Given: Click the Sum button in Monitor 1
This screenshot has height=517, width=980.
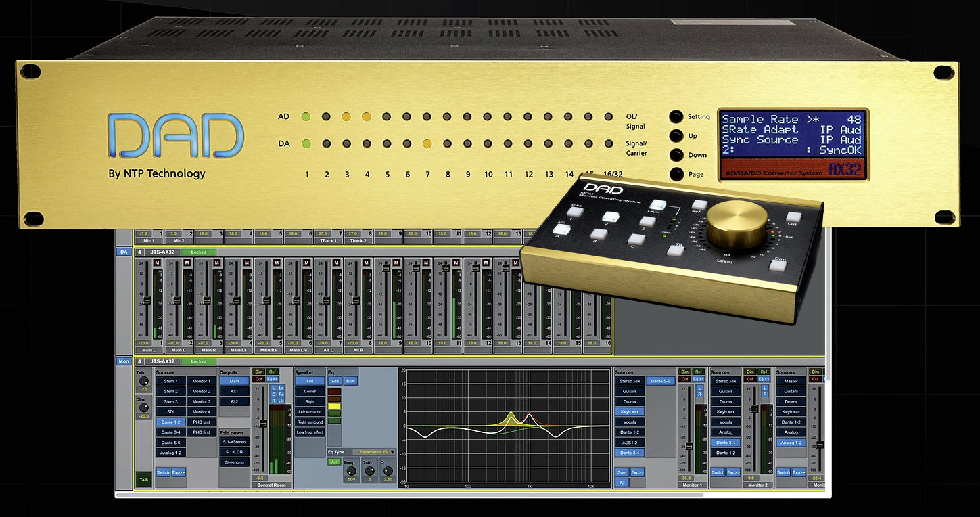Looking at the screenshot, I should pyautogui.click(x=622, y=472).
